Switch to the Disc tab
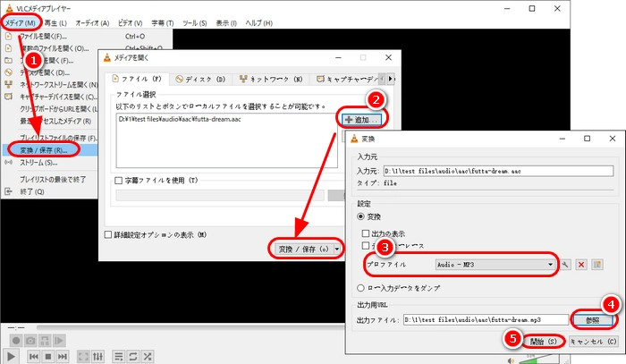The height and width of the screenshot is (364, 626). coord(200,79)
